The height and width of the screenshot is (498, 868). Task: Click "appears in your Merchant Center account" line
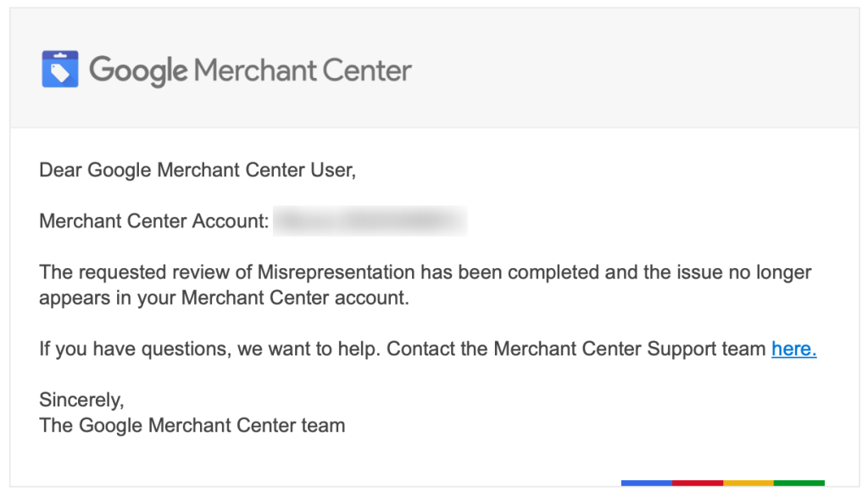tap(224, 299)
